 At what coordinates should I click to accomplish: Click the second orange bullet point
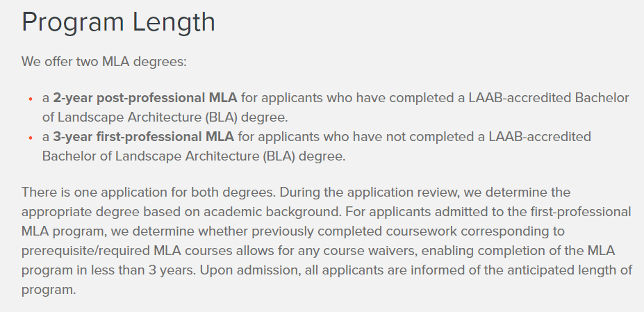(31, 138)
